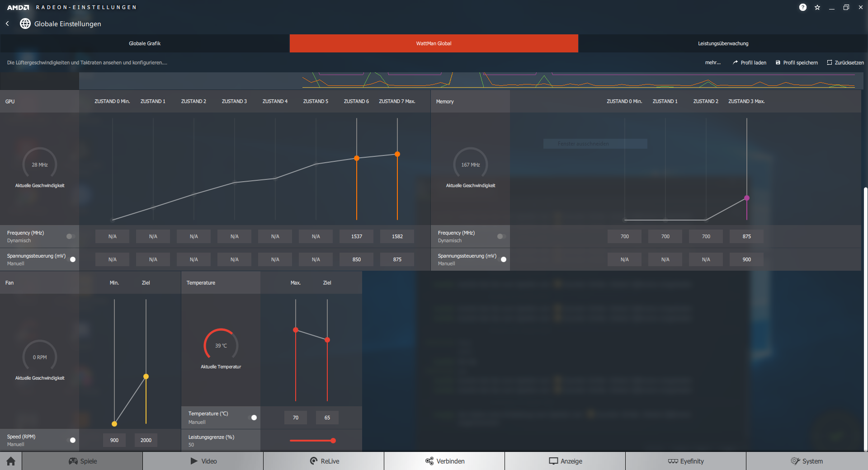Save the profile with Profil speichern
Viewport: 868px width, 470px height.
click(x=797, y=63)
